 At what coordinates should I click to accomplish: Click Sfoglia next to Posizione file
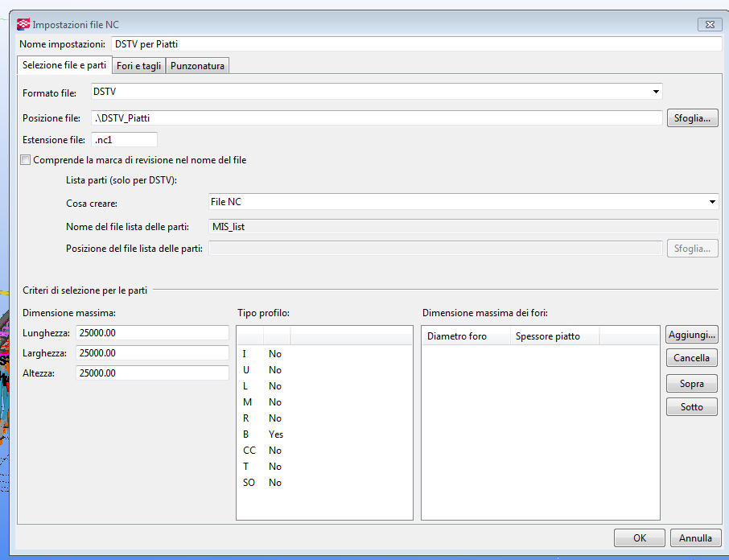[x=691, y=118]
